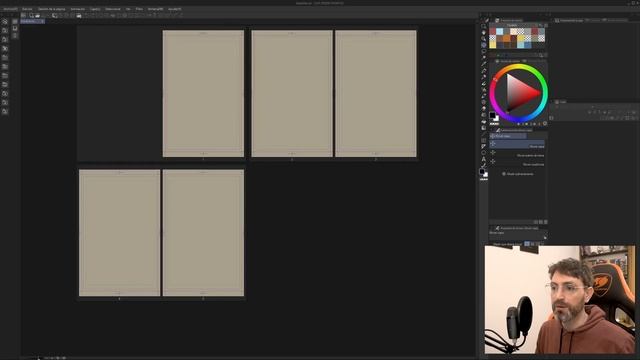Select the Figure tool
Image resolution: width=640 pixels, height=360 pixels.
point(484,134)
